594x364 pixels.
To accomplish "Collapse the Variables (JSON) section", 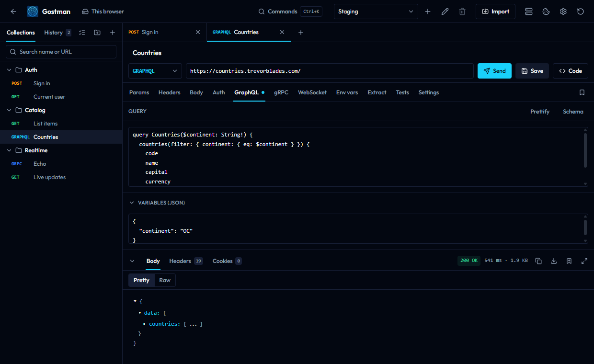I will click(x=132, y=203).
